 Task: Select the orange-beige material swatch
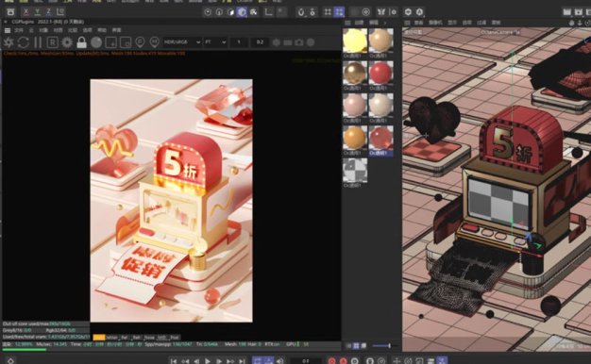coord(381,41)
